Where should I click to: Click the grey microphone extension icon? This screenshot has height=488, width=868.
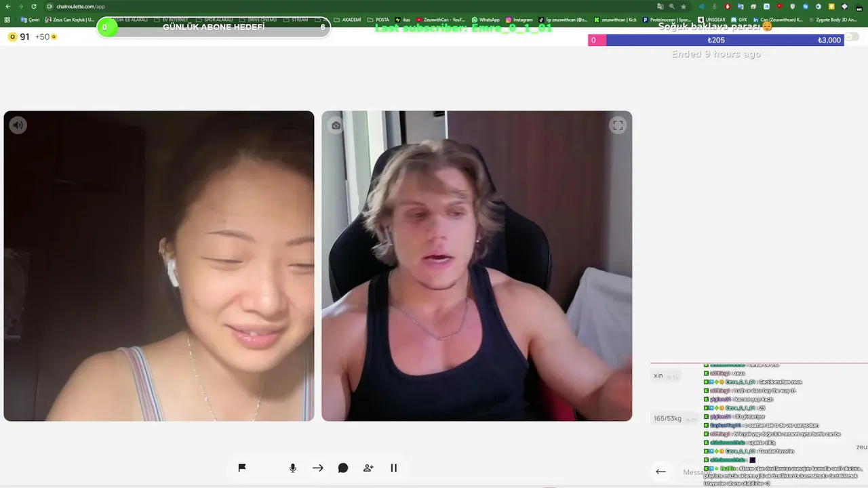714,6
